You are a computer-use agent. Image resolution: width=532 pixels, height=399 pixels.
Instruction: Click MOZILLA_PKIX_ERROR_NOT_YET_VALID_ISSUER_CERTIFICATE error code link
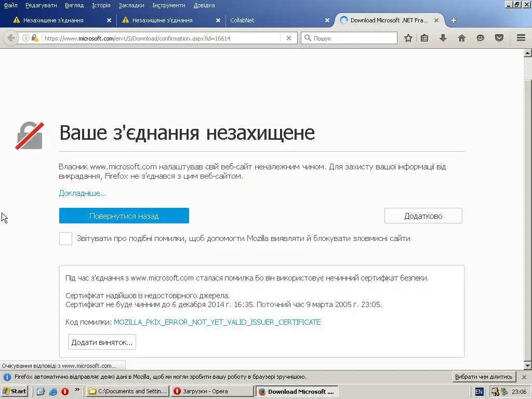coord(217,322)
